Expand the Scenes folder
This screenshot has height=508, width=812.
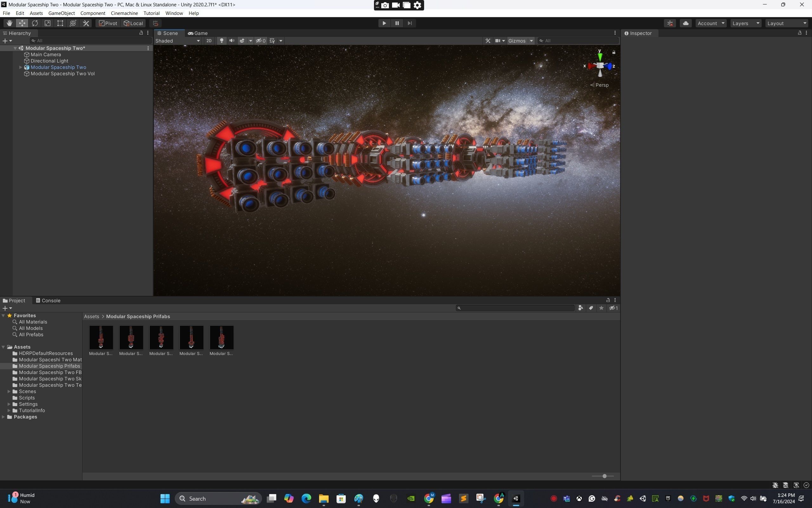click(9, 391)
